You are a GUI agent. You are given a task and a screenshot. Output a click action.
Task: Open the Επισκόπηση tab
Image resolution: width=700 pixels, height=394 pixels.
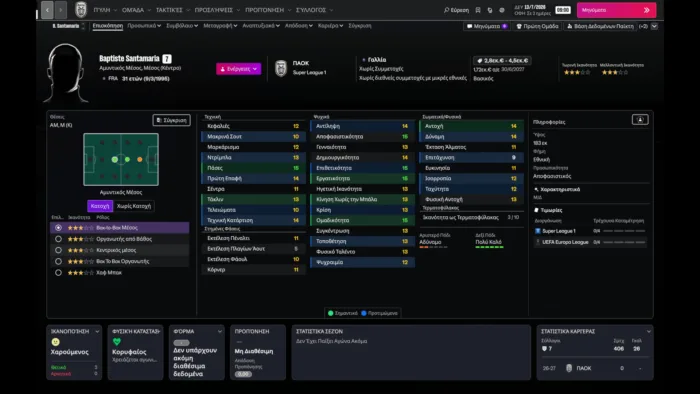tap(108, 26)
